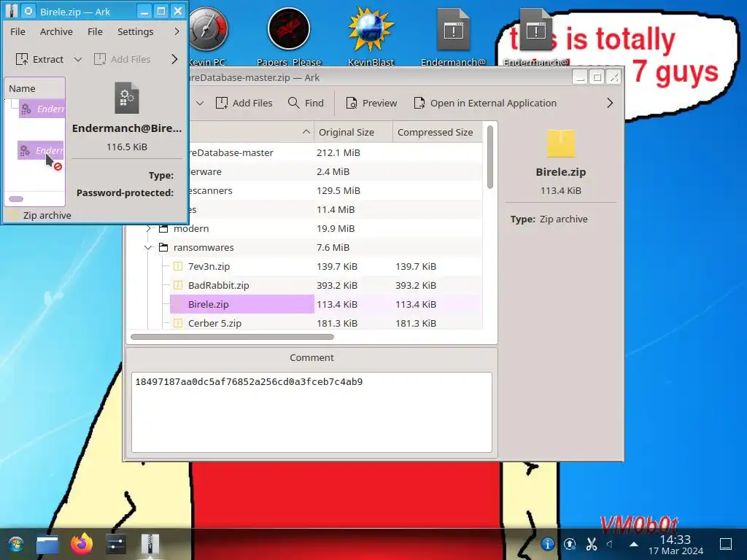The width and height of the screenshot is (747, 560).
Task: Click the Endermanch@Bire... file icon in info panel
Action: pyautogui.click(x=127, y=98)
